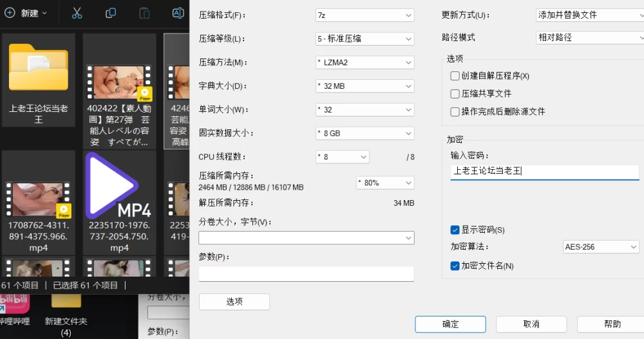Screen dimensions: 644x339
Task: Click the Rename icon in Explorer toolbar
Action: click(x=178, y=13)
